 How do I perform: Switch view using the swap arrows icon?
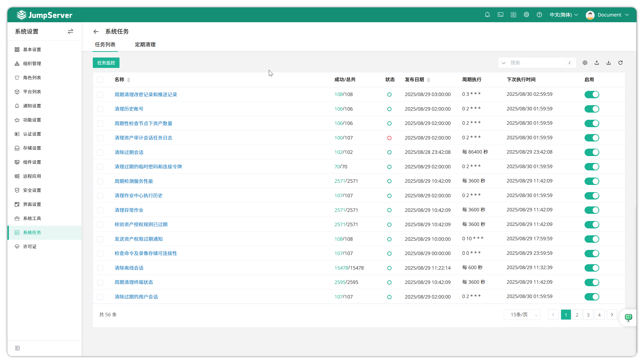71,32
